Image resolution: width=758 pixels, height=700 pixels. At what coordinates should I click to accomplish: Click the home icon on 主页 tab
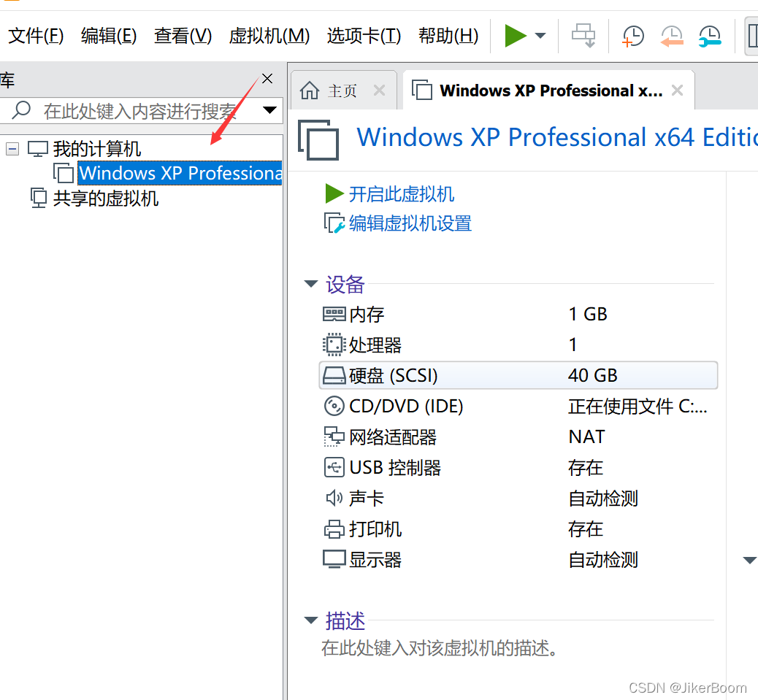point(310,91)
